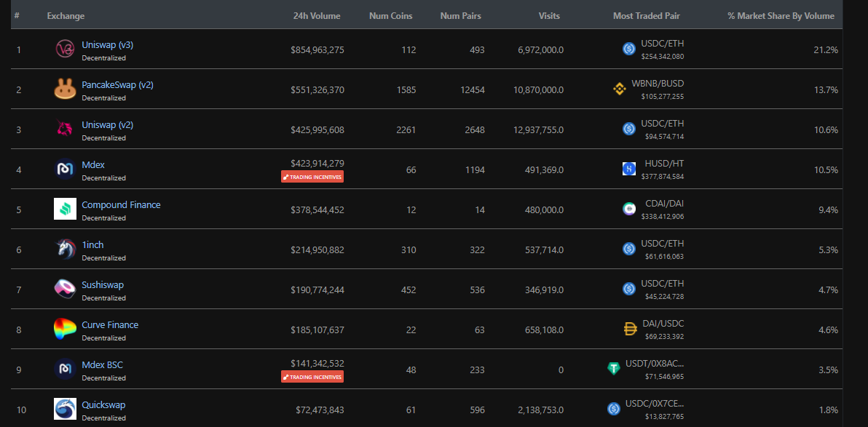Click the $377,874,584 pair volume in Mdex row
The height and width of the screenshot is (427, 868).
click(x=663, y=177)
